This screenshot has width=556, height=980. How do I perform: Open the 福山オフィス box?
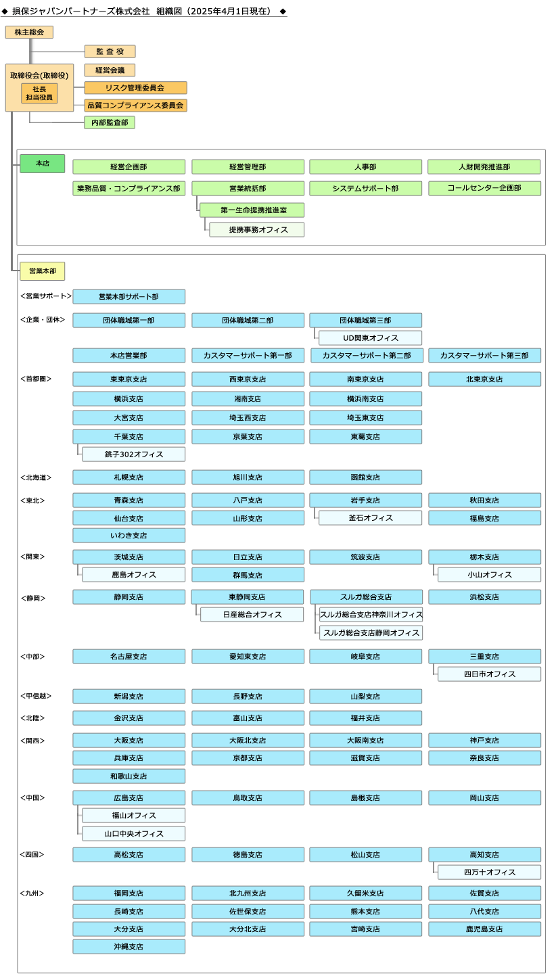pos(134,816)
